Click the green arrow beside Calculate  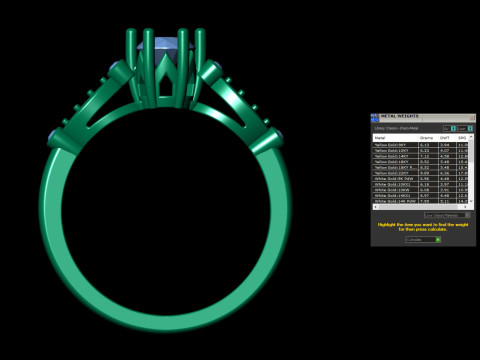click(x=438, y=239)
